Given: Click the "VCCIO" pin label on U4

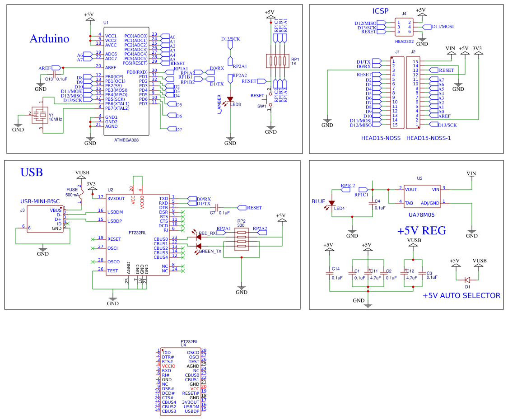Looking at the screenshot, I should pos(168,366).
